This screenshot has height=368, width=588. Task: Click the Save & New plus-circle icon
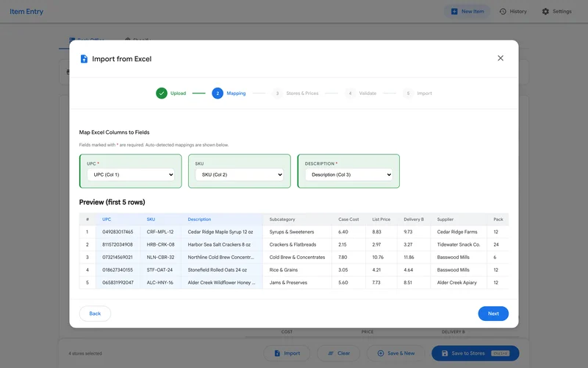381,353
